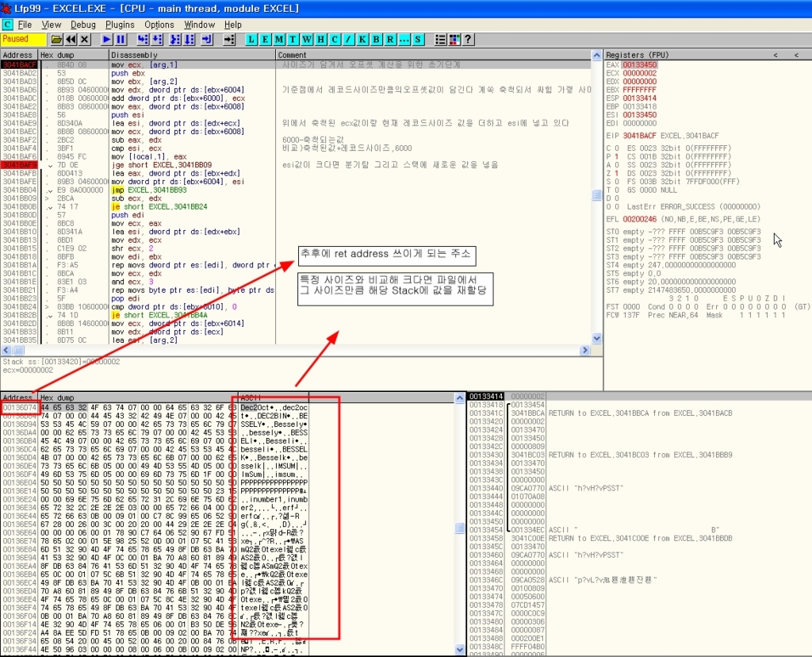Click the question mark Help icon
This screenshot has height=657, width=812.
coord(468,40)
